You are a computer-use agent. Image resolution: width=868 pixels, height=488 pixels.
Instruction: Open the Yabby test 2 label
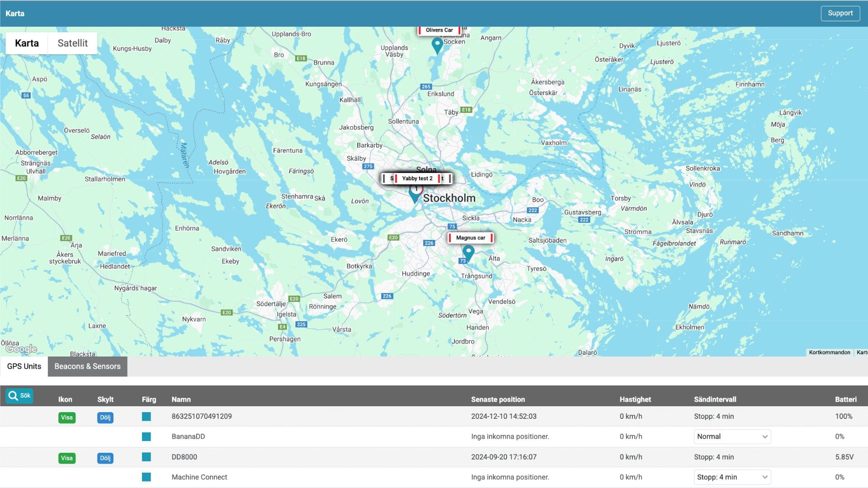[x=417, y=178]
